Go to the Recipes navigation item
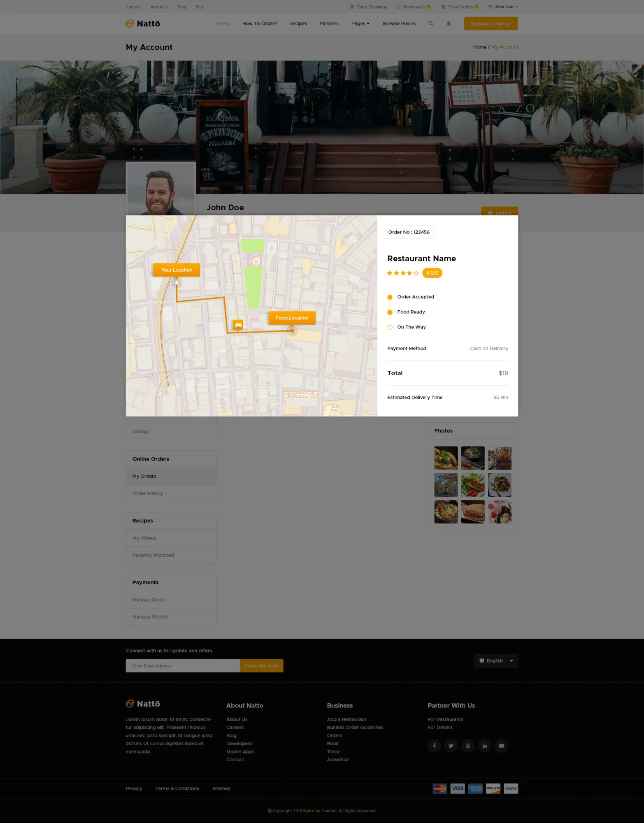Image resolution: width=644 pixels, height=823 pixels. [x=298, y=23]
